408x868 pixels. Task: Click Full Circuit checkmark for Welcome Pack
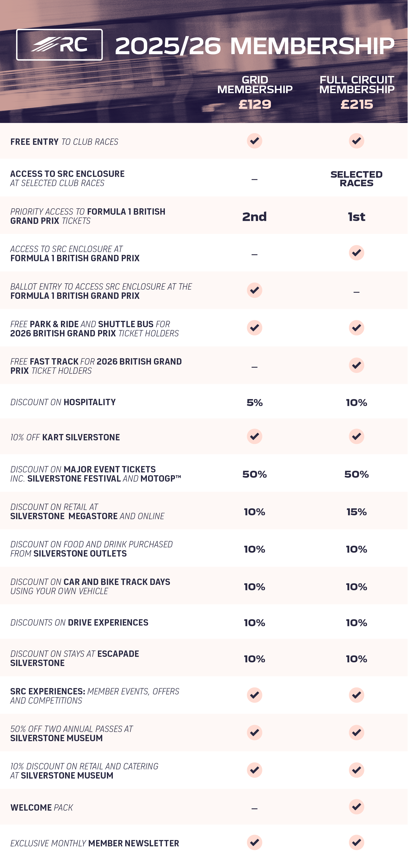[x=356, y=807]
